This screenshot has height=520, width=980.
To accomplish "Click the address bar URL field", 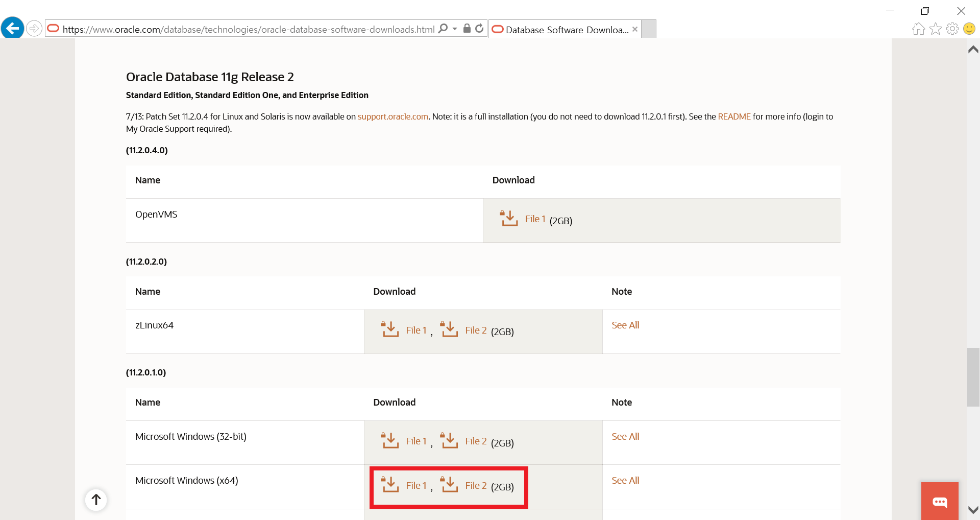I will [249, 29].
